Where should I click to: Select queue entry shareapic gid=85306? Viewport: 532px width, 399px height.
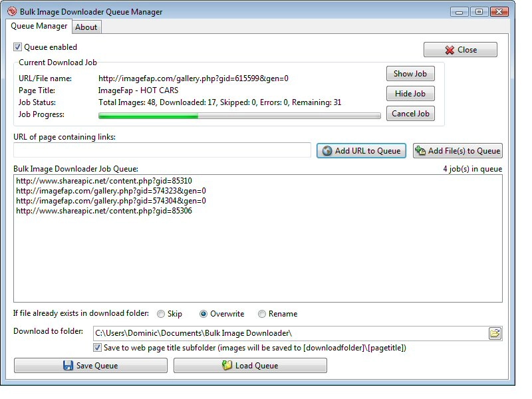click(104, 211)
